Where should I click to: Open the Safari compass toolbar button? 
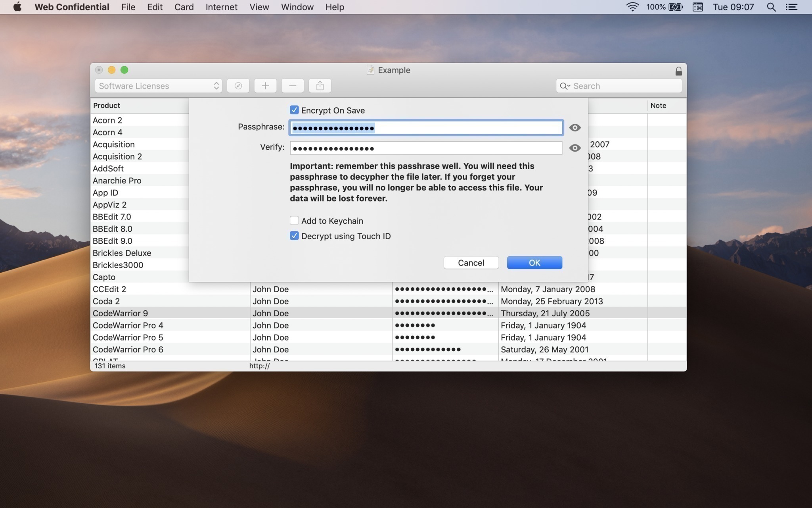click(238, 86)
